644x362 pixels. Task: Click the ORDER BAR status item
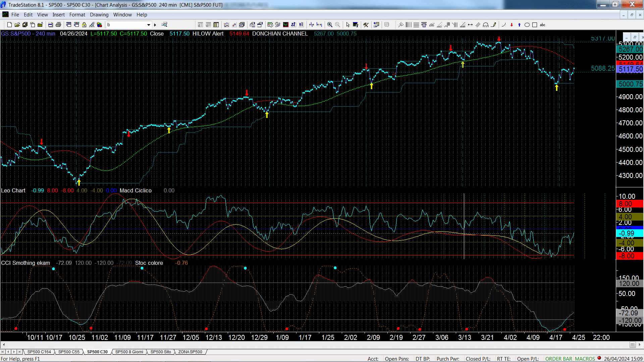point(558,359)
